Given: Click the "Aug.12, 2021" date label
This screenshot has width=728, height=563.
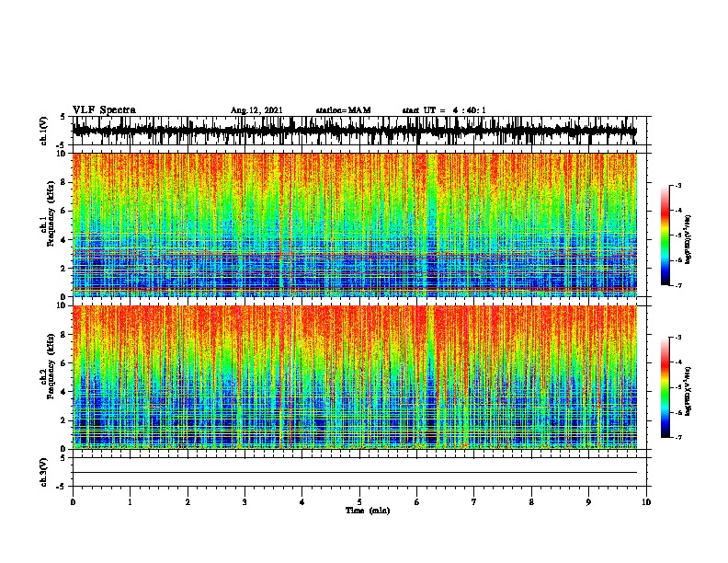Looking at the screenshot, I should pyautogui.click(x=256, y=110).
